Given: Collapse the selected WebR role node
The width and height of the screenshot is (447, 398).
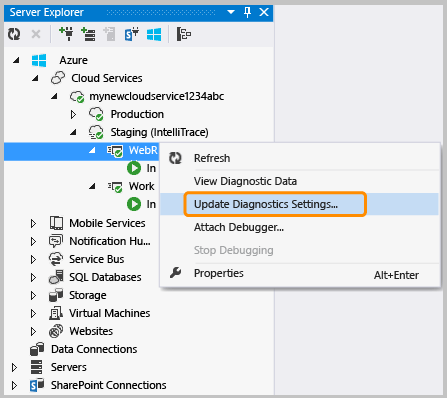Looking at the screenshot, I should [x=92, y=150].
